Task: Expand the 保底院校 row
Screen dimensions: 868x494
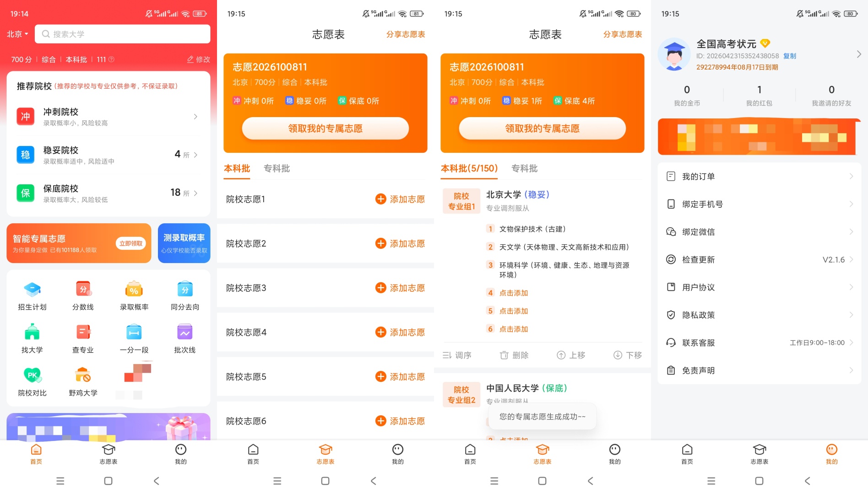Action: tap(108, 193)
